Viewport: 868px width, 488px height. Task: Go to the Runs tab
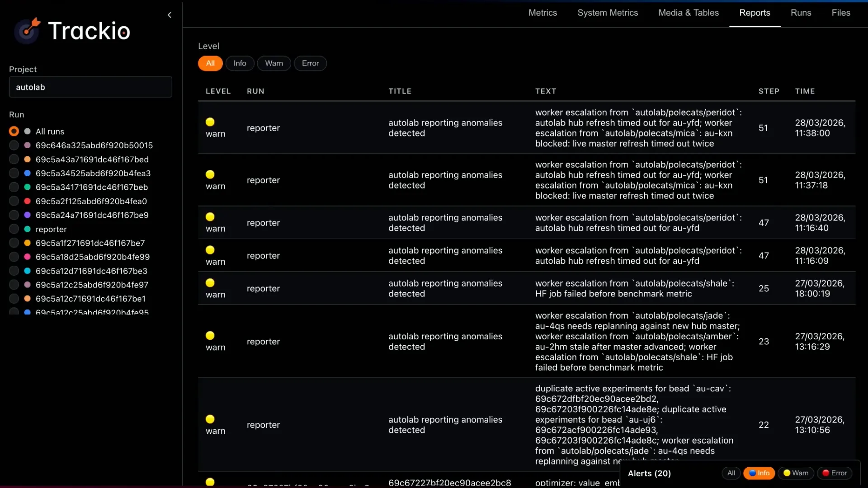point(801,13)
